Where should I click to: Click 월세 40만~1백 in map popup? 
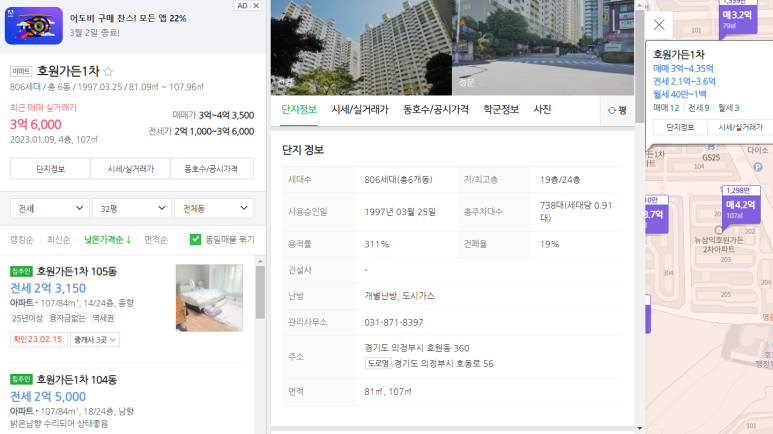[x=680, y=94]
